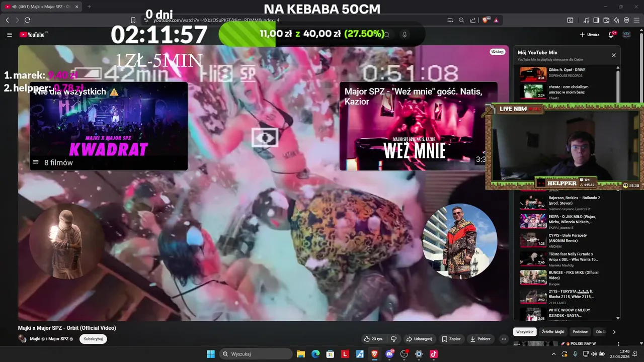The height and width of the screenshot is (362, 644).
Task: Click Windows taskbar search box Wyszukaj
Action: point(256,354)
